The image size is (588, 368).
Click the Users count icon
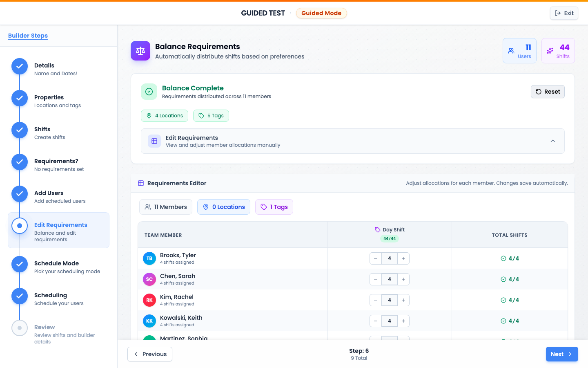[511, 51]
